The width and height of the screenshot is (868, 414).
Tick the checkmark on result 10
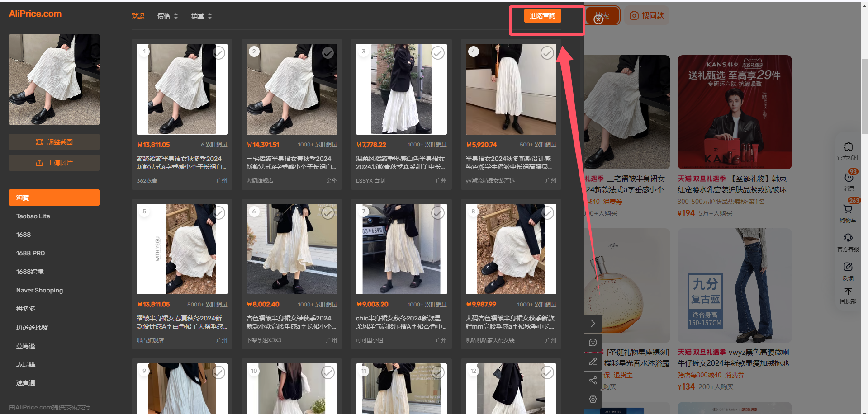[x=328, y=372]
